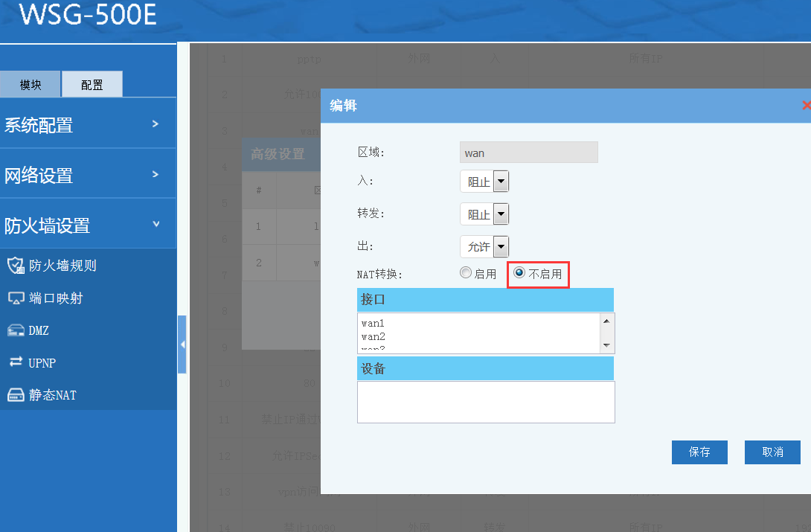
Task: Click the 保存 button
Action: (699, 452)
